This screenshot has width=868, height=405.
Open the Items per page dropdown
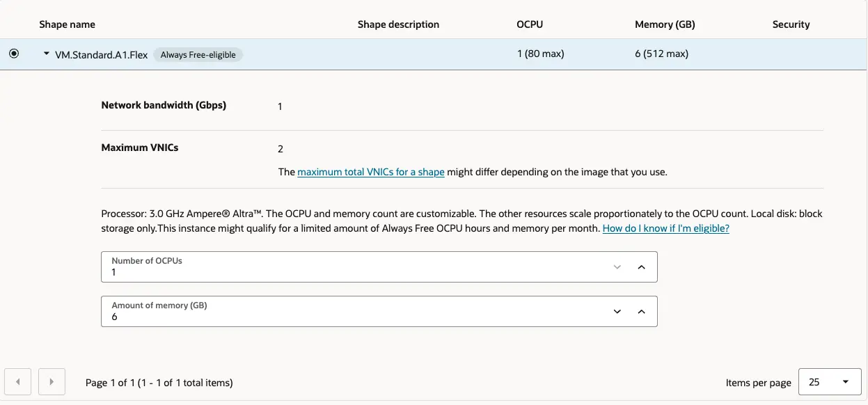828,381
